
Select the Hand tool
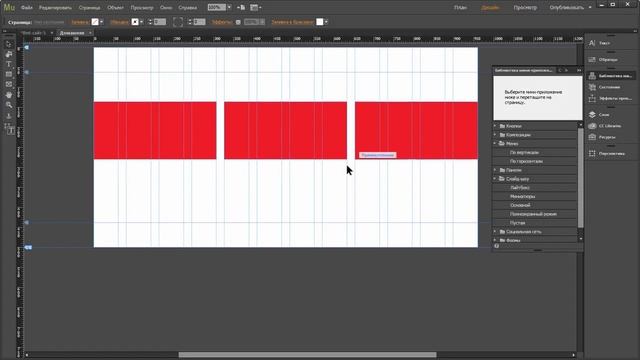[x=9, y=95]
